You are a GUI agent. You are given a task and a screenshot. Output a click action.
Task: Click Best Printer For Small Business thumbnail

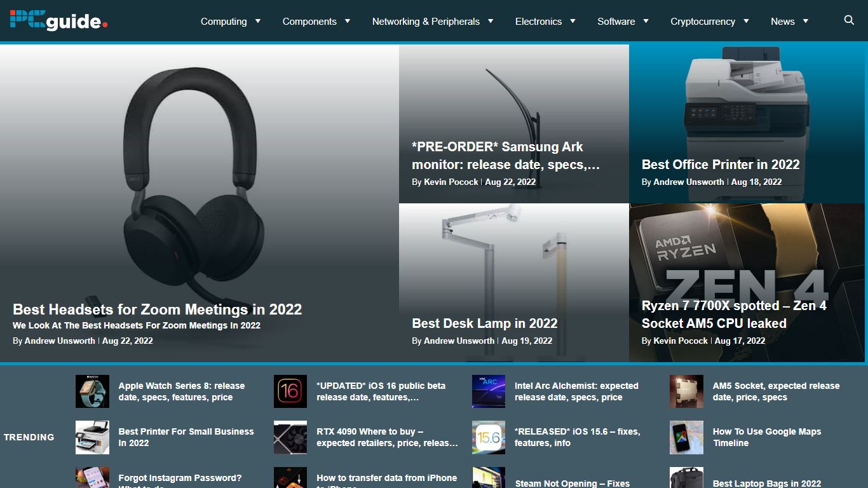pyautogui.click(x=92, y=437)
